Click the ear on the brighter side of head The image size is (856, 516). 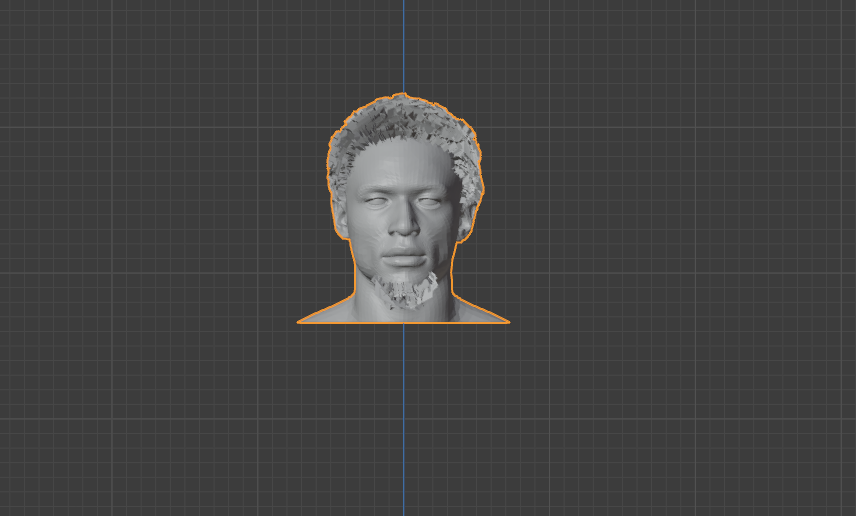pyautogui.click(x=341, y=223)
